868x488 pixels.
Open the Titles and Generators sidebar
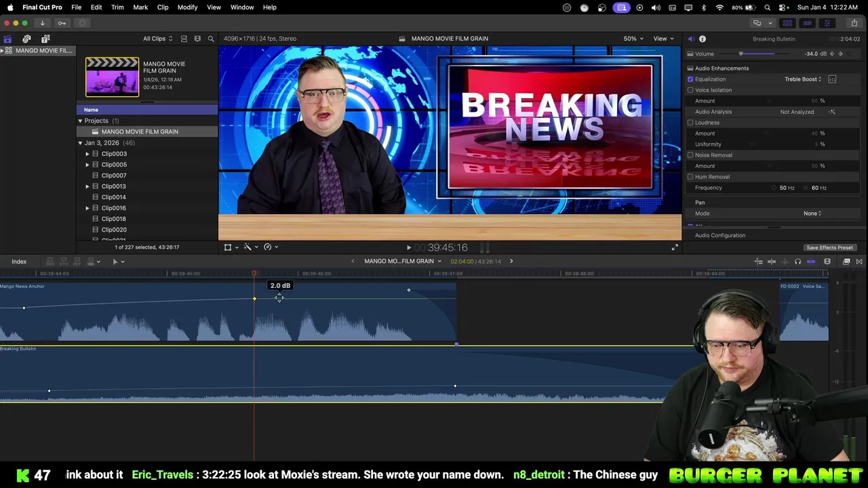pos(45,39)
